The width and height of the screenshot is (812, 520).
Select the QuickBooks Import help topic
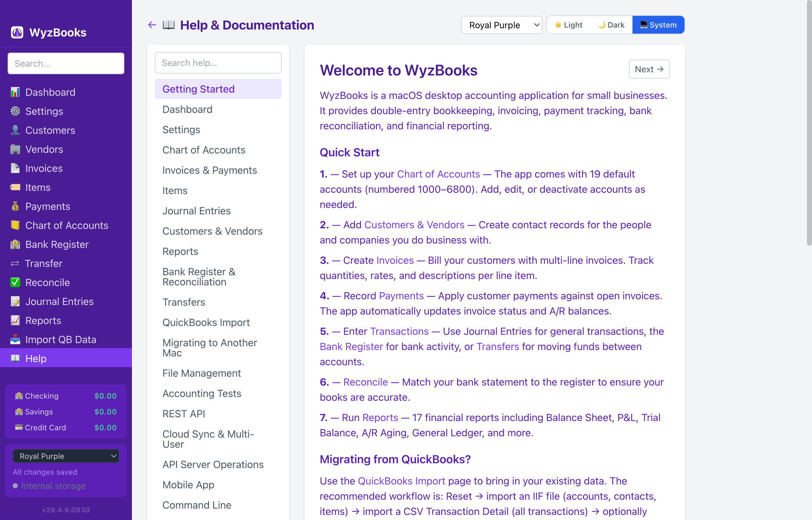[206, 322]
